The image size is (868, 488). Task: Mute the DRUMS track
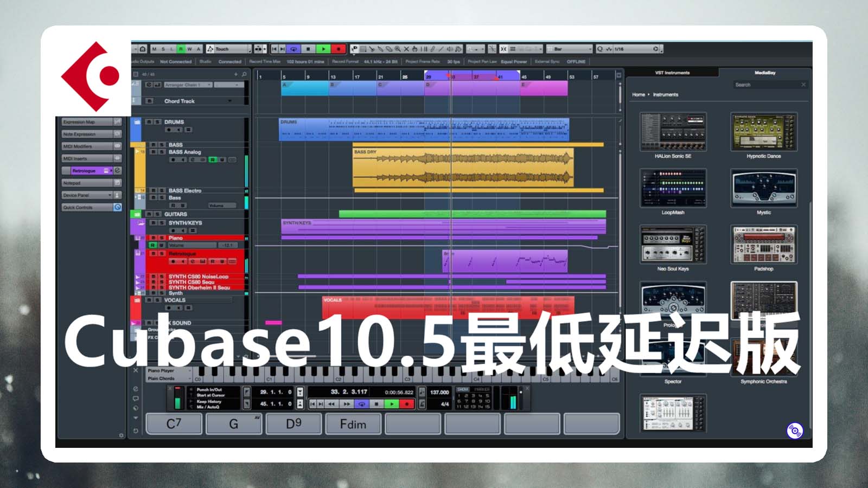point(149,122)
